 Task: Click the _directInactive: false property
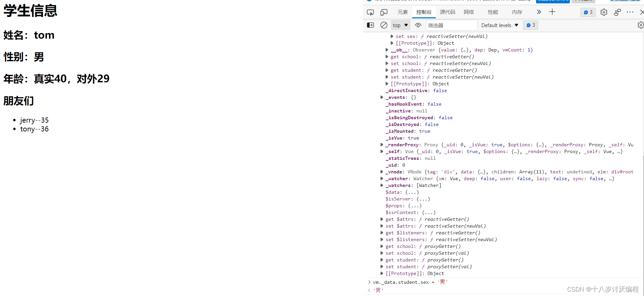click(x=416, y=90)
